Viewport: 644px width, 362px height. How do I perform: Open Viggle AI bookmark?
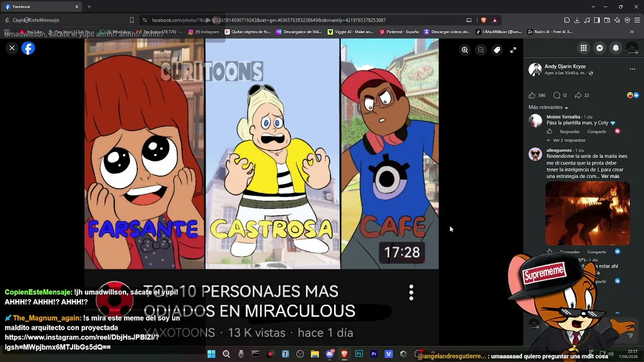pos(351,32)
